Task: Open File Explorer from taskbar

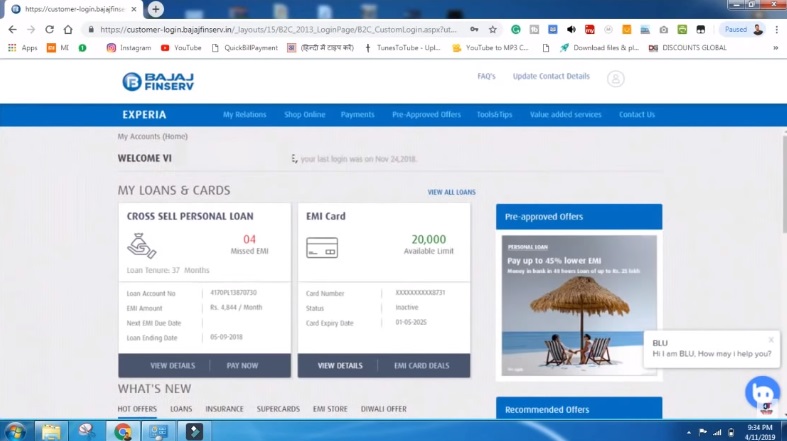Action: click(51, 431)
